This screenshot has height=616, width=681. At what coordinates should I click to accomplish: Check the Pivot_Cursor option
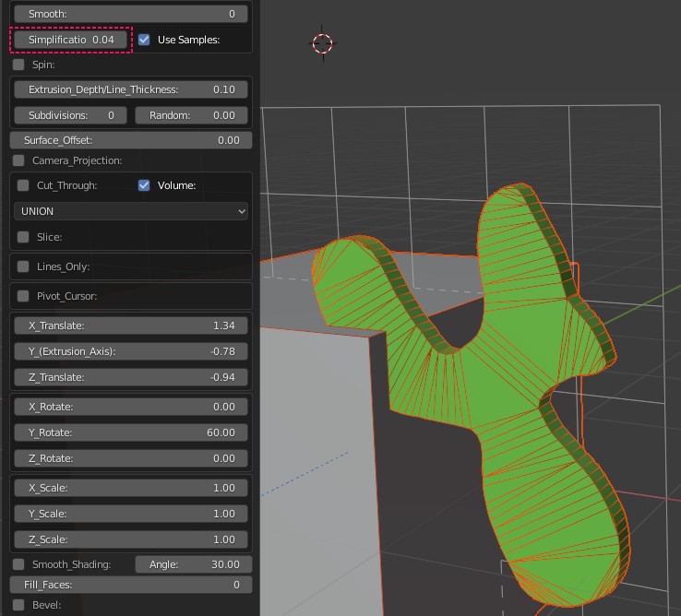coord(23,296)
